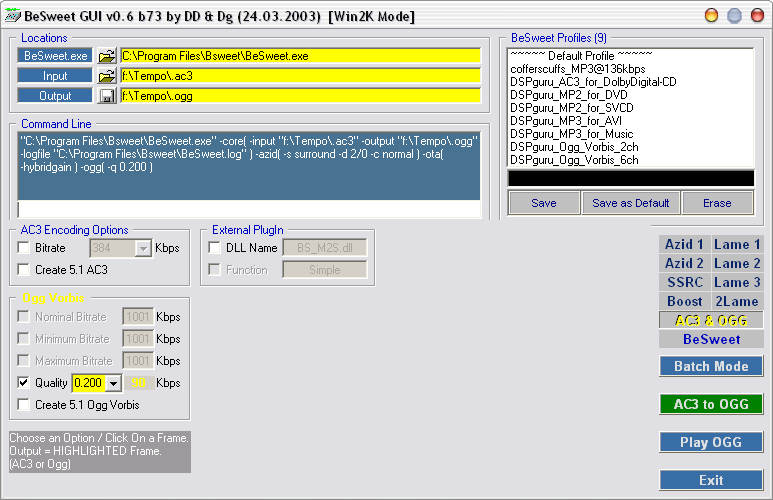Click the Nominal Bitrate 1001 field
Image resolution: width=773 pixels, height=500 pixels.
tap(138, 317)
